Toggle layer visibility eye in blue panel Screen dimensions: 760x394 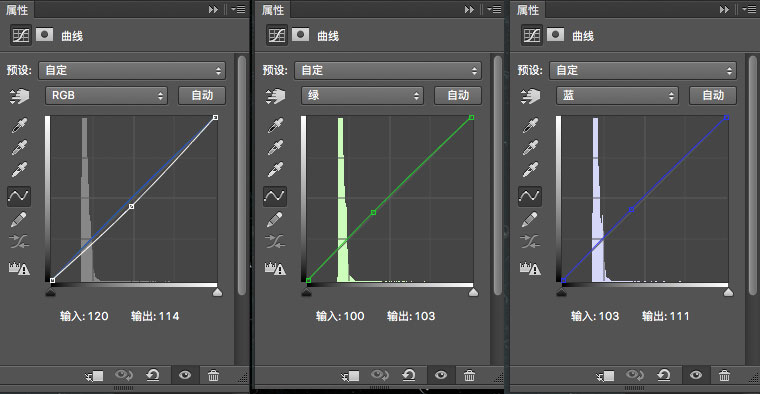click(x=696, y=375)
